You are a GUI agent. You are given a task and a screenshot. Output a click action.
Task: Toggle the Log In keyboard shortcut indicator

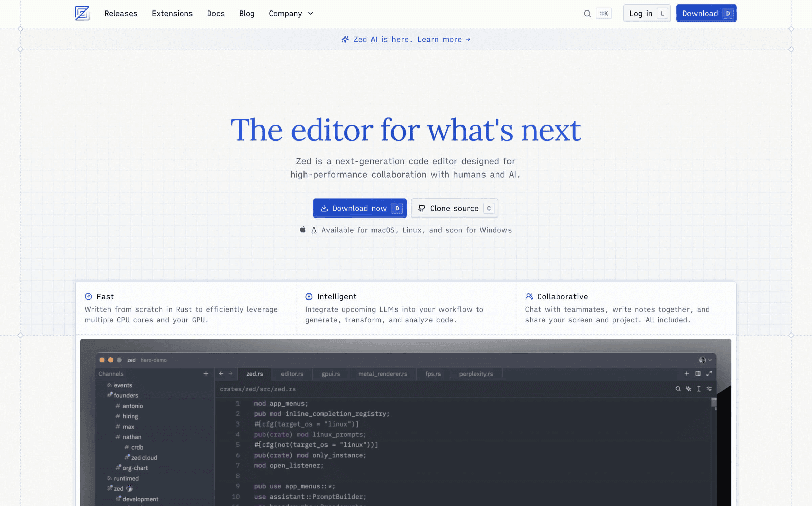click(663, 13)
